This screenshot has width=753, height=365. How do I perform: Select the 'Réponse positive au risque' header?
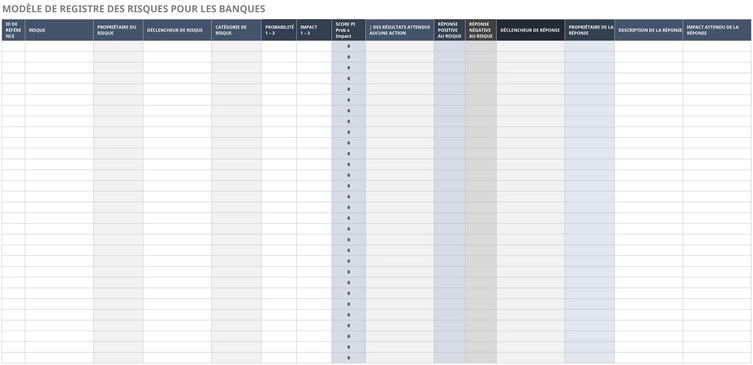click(x=449, y=30)
